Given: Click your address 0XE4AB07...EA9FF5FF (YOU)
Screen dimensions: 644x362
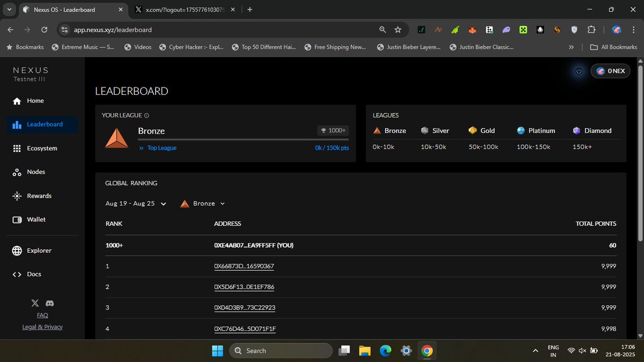Looking at the screenshot, I should (x=254, y=245).
